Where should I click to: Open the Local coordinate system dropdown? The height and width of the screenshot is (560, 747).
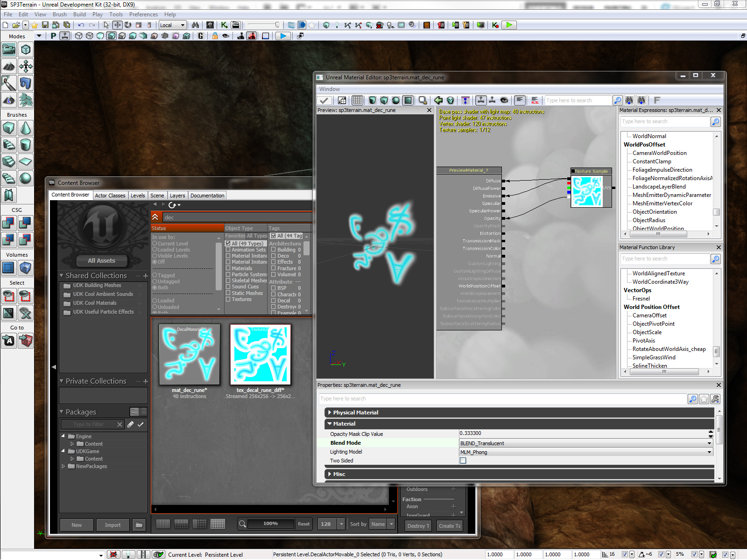click(173, 25)
